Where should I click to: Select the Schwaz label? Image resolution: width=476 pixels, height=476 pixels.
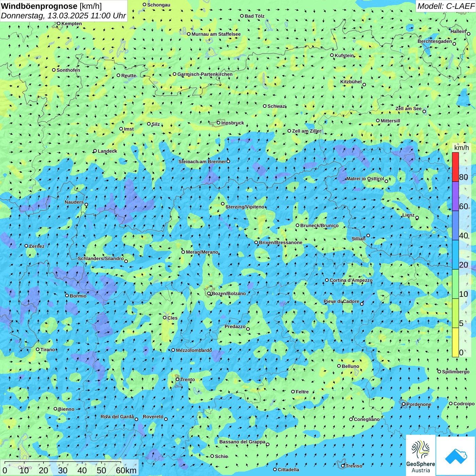[x=276, y=106]
